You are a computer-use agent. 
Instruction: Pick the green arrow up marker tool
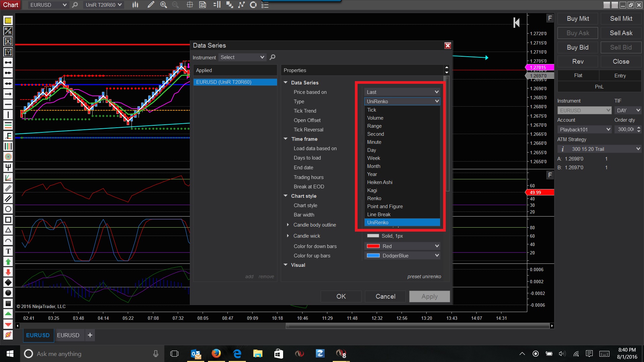(x=8, y=261)
